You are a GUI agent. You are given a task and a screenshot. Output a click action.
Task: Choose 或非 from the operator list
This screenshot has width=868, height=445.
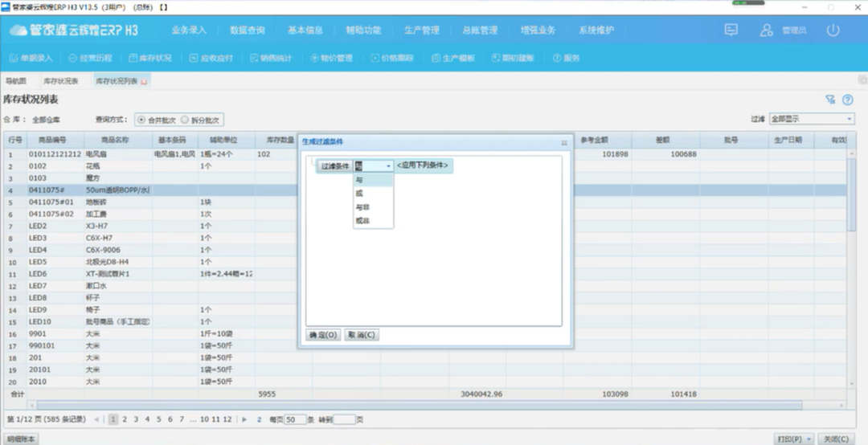pos(373,220)
